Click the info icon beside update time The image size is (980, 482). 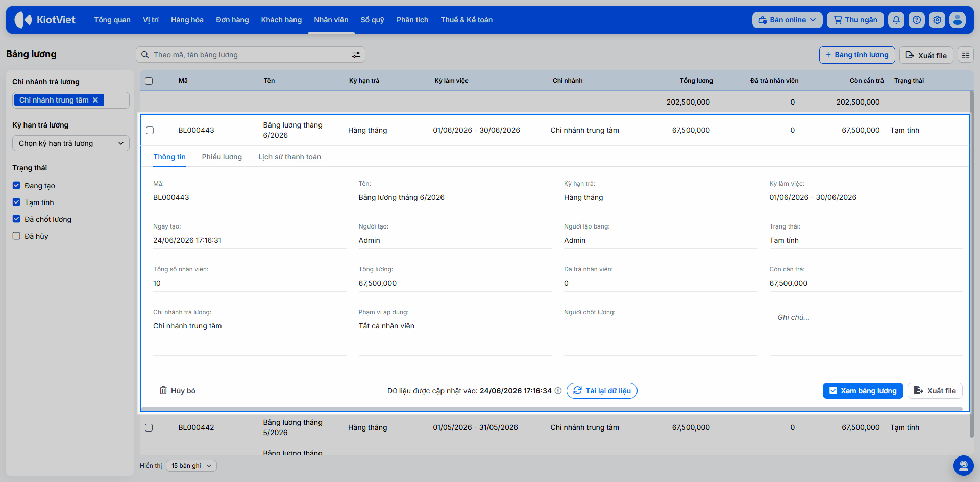tap(558, 391)
